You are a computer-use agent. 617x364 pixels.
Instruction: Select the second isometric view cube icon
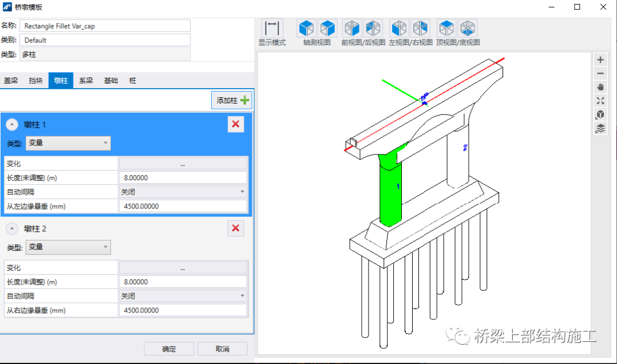point(327,29)
